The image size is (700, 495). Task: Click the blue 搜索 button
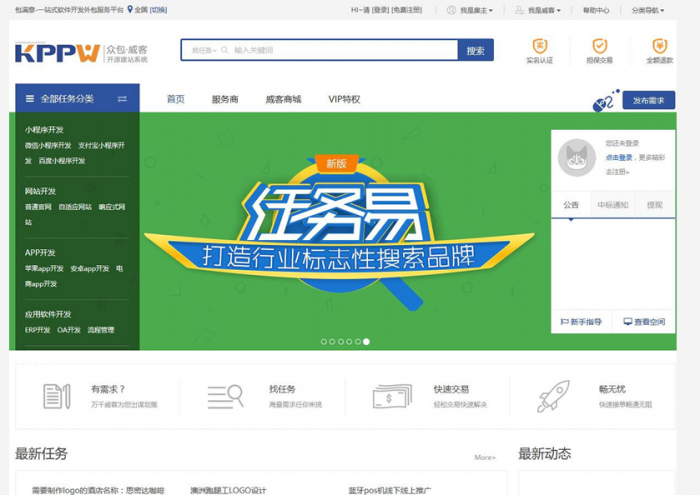click(475, 50)
